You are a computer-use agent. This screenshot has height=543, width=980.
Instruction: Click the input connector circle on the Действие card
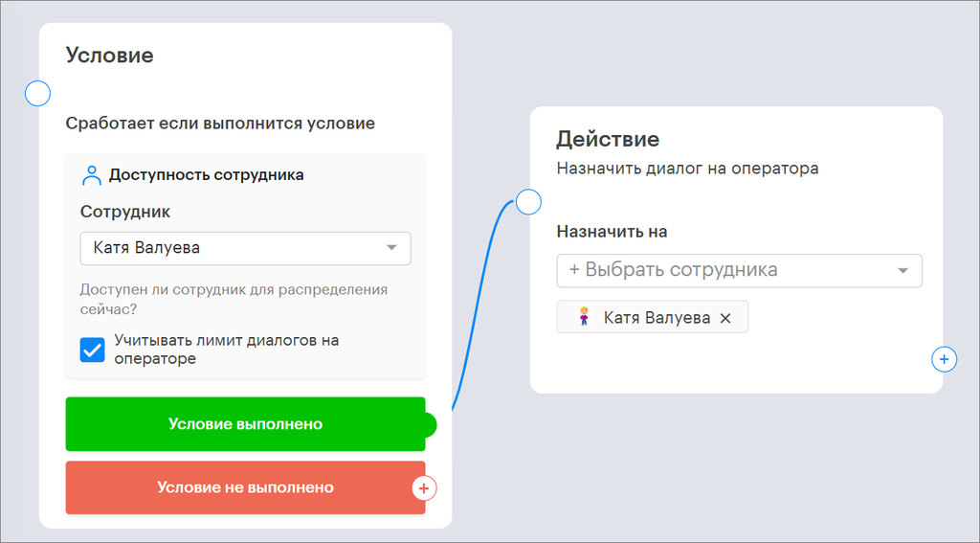coord(528,202)
